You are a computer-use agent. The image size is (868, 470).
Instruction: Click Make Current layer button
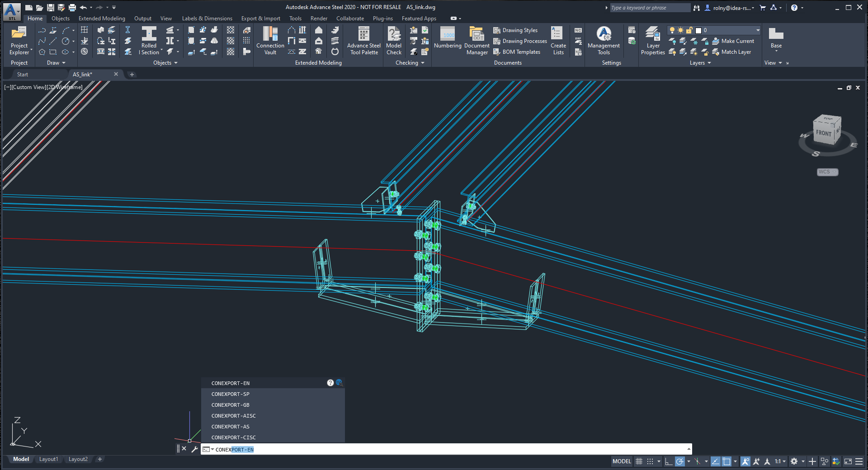[733, 41]
